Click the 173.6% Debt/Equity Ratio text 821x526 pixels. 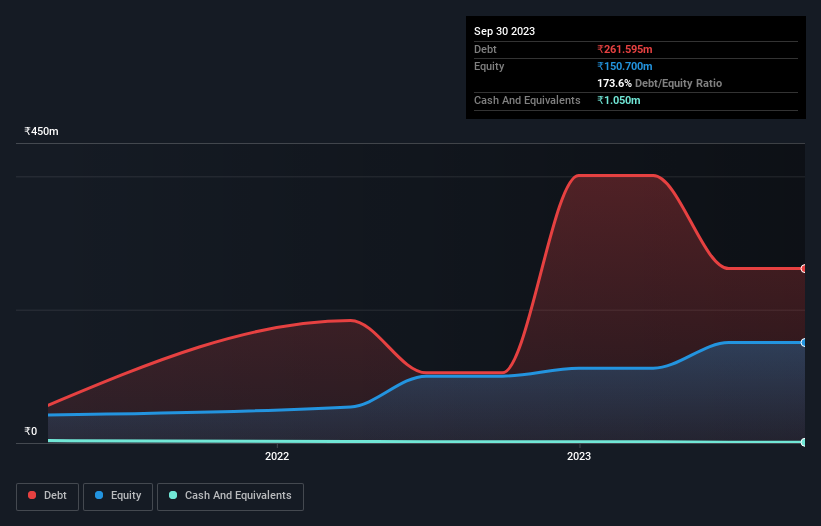pos(659,83)
